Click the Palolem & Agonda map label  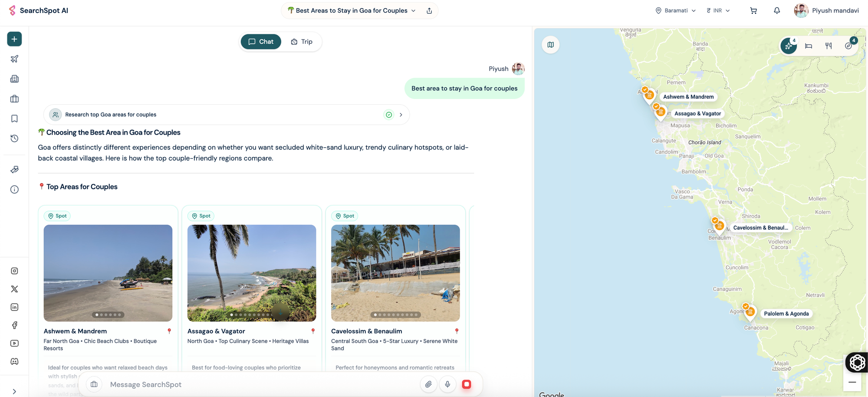786,314
